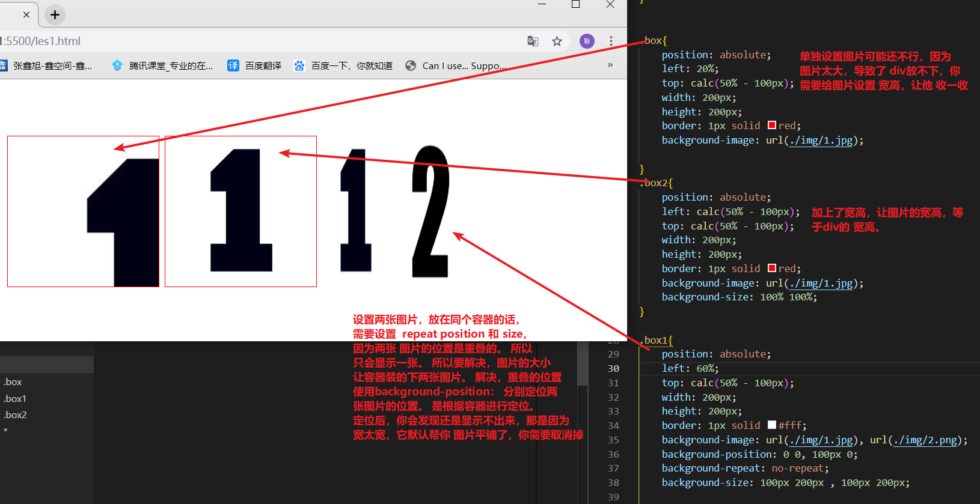The height and width of the screenshot is (504, 980).
Task: Click the curved number 2 image on the page
Action: click(x=430, y=211)
